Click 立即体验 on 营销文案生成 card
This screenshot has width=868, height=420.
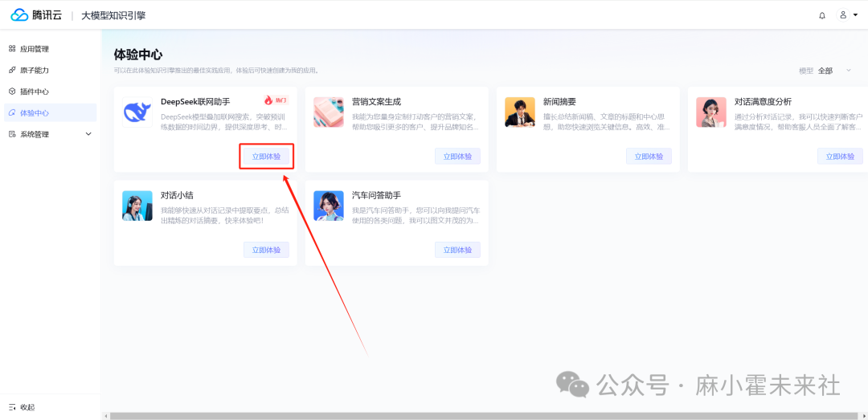point(458,157)
